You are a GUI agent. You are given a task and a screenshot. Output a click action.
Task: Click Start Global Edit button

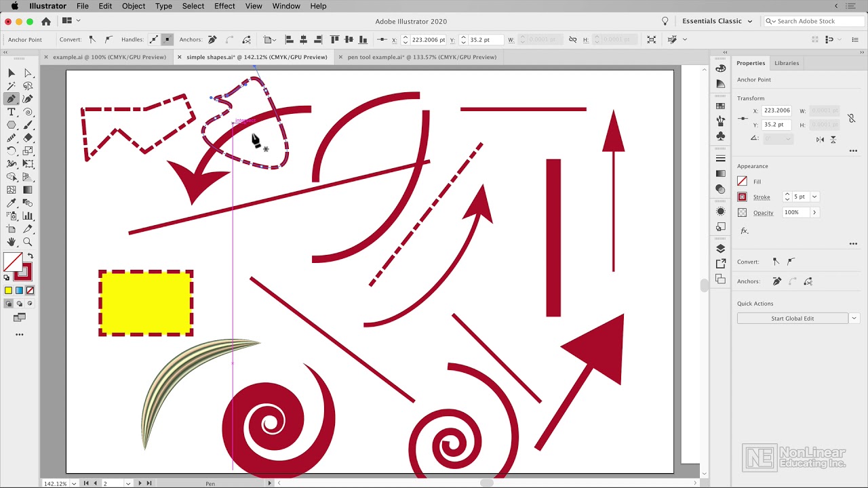[793, 318]
